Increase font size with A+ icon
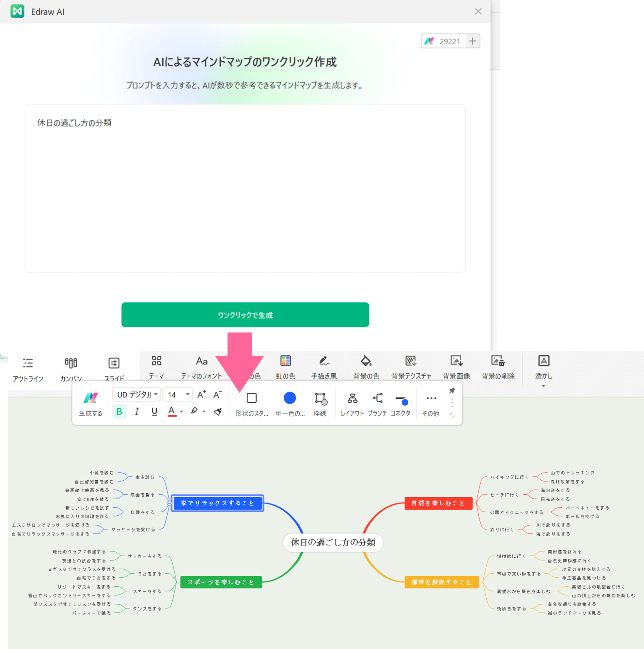The height and width of the screenshot is (649, 644). coord(201,394)
